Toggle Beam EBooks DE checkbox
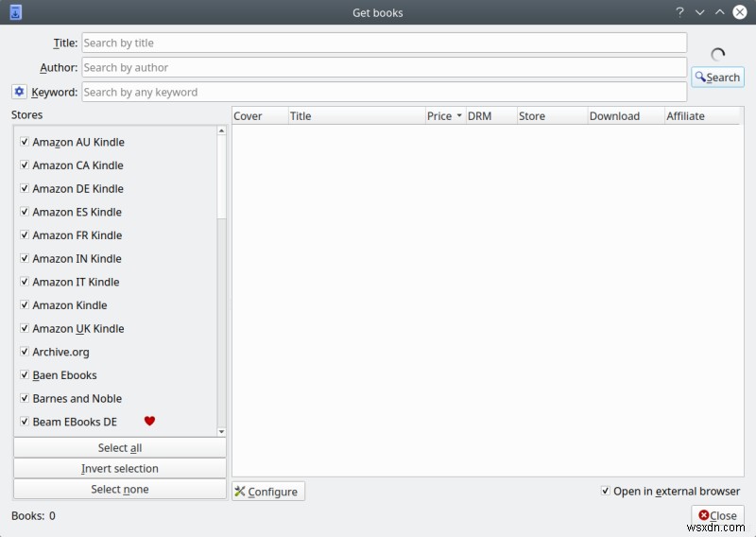This screenshot has width=756, height=537. 25,422
